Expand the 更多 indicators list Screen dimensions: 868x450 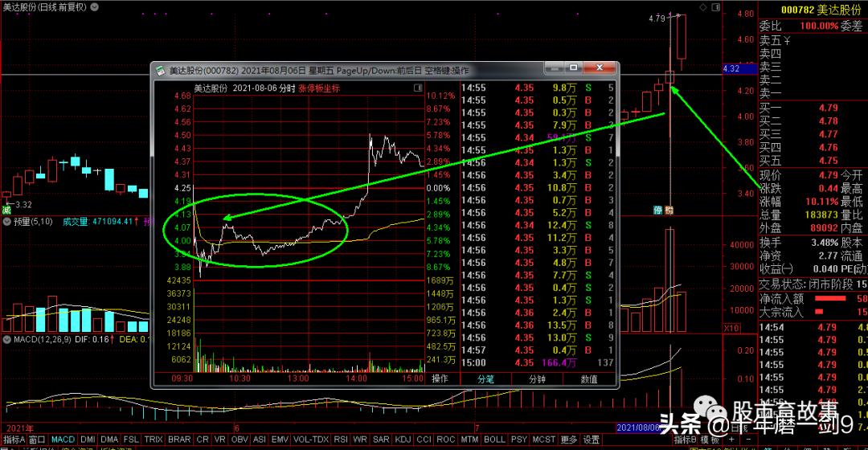pos(569,440)
